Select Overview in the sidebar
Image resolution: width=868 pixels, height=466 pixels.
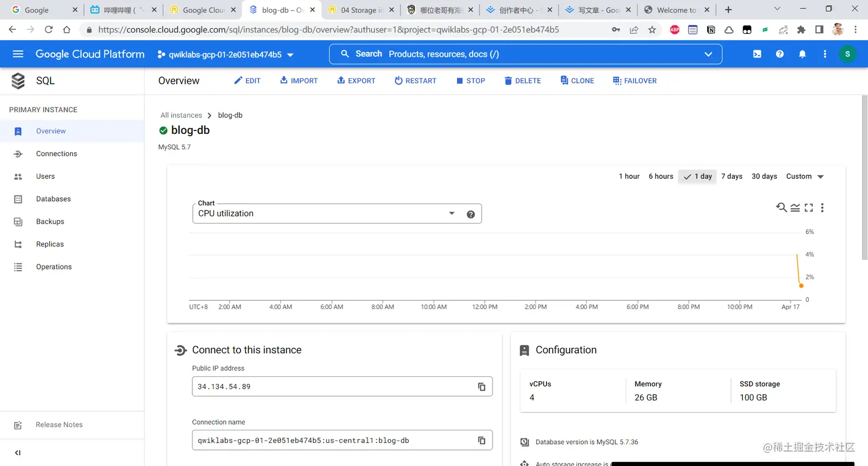tap(72, 131)
